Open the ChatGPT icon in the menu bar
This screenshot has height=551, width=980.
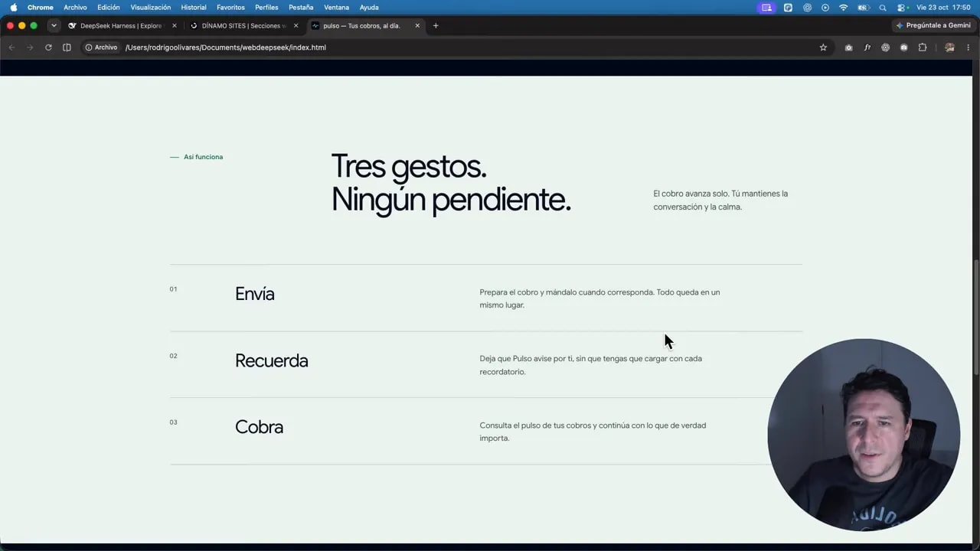click(x=807, y=8)
